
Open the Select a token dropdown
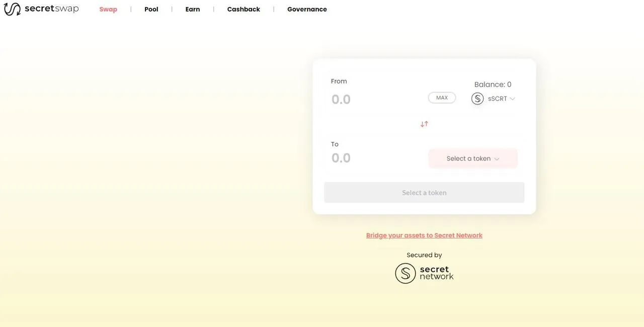click(473, 158)
